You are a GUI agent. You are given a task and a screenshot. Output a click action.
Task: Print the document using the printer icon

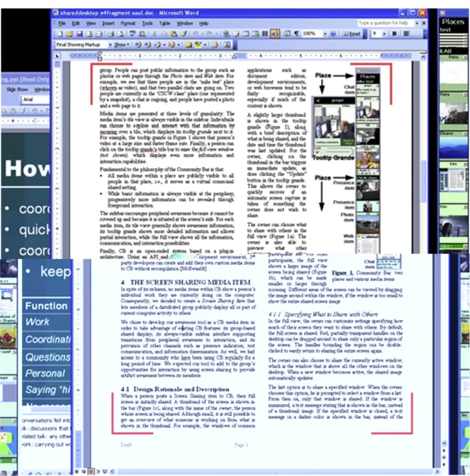(x=111, y=33)
